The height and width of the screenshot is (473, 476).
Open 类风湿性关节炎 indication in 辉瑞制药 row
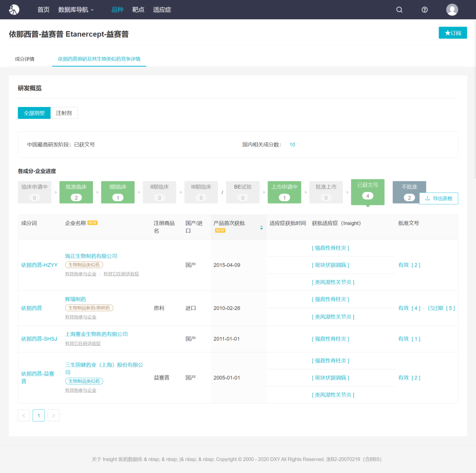tap(333, 317)
